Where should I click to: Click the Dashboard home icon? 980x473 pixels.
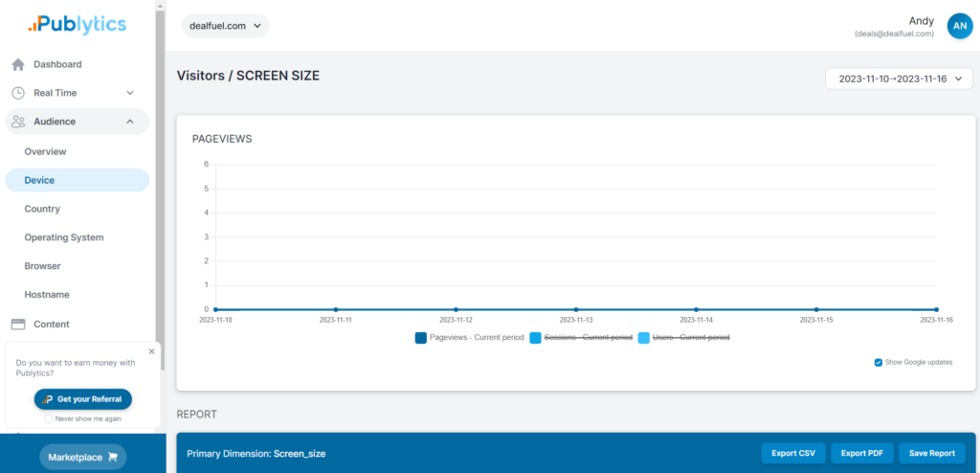17,65
